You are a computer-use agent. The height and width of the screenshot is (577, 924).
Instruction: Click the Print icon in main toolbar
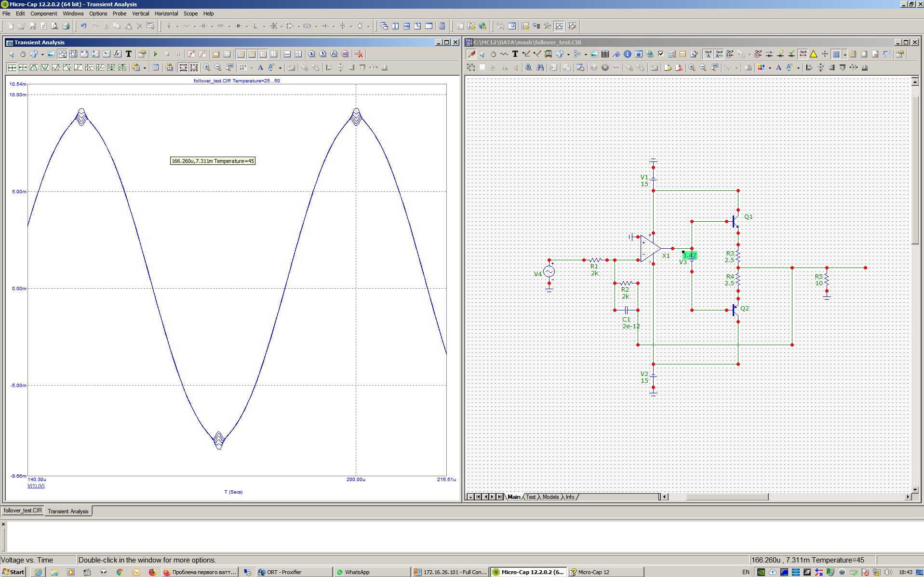66,26
